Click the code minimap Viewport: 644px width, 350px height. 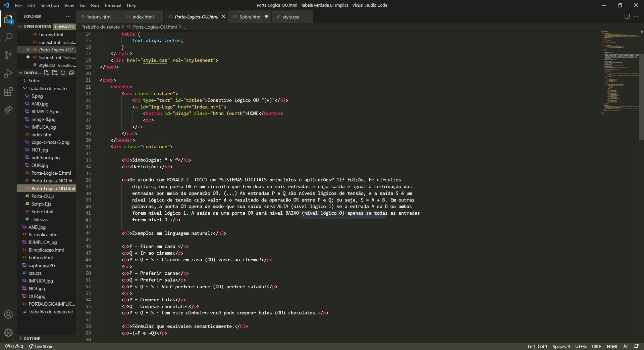tap(620, 72)
